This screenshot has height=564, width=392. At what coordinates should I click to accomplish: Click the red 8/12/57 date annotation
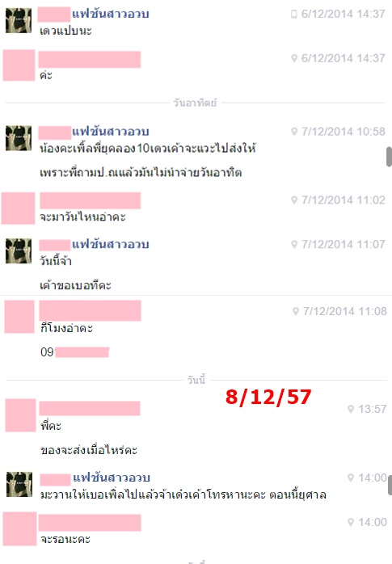coord(268,398)
